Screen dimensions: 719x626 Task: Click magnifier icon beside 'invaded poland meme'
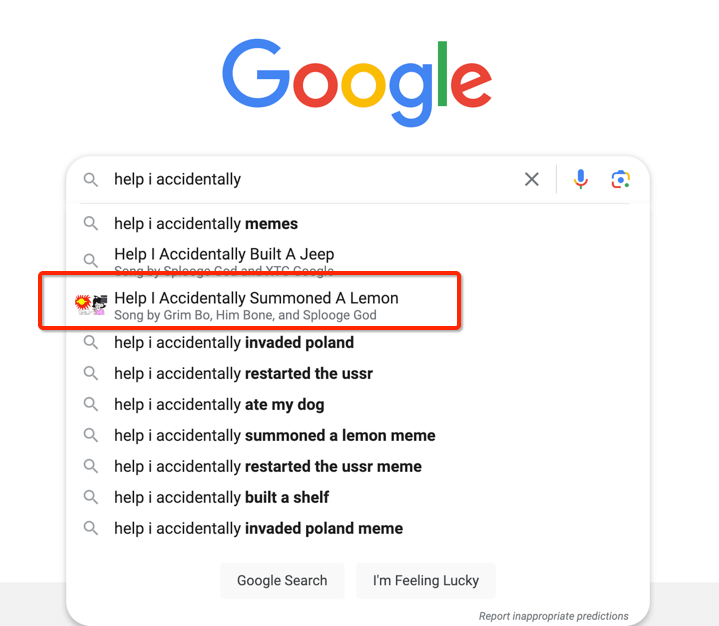point(91,528)
